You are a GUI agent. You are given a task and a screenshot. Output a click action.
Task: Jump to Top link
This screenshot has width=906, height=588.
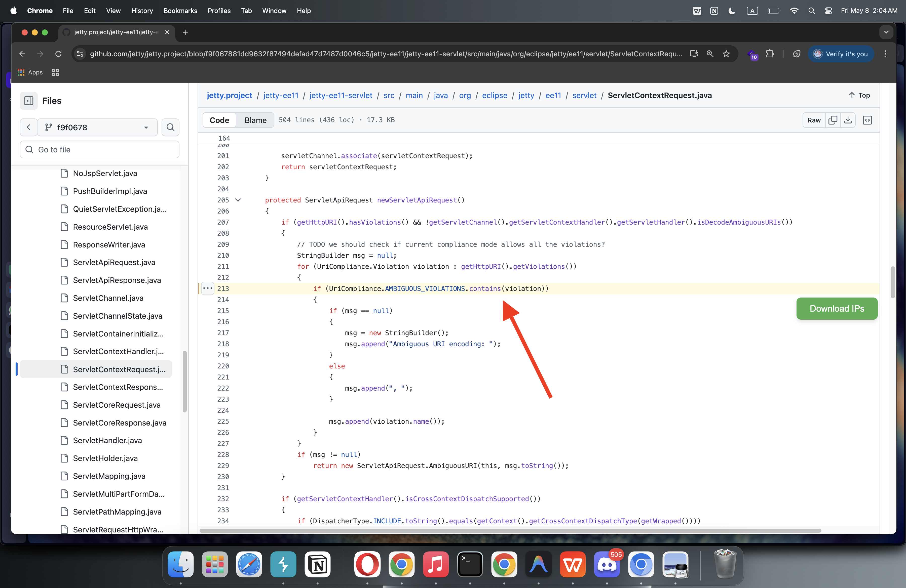pos(859,95)
